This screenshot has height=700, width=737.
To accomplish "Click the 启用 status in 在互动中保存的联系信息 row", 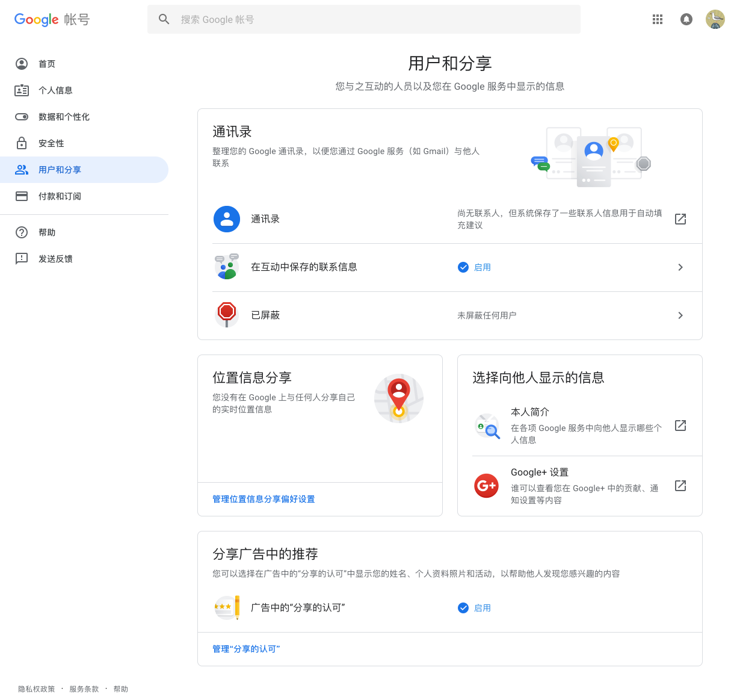I will [x=483, y=267].
